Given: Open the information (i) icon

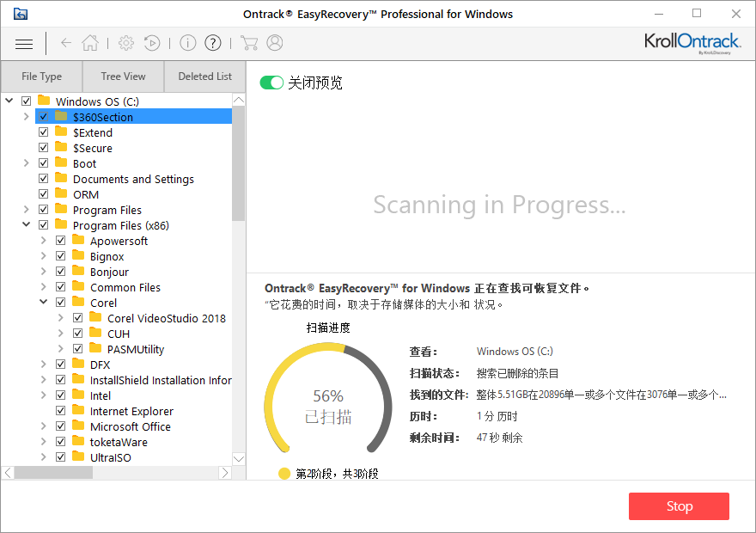Looking at the screenshot, I should tap(187, 43).
